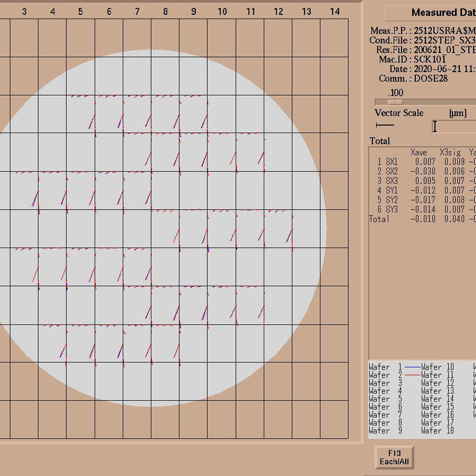Focus the Vector Scale µm input field
Screen dimensions: 476x476
tap(454, 127)
